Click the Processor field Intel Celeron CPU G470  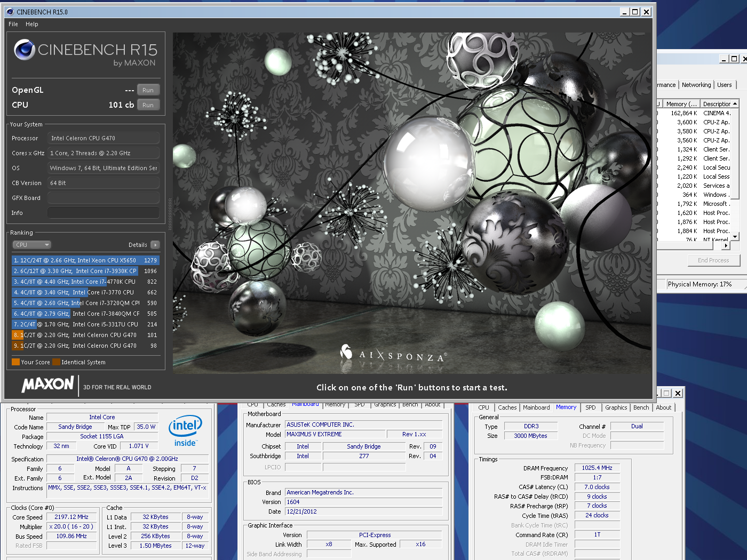click(x=104, y=138)
